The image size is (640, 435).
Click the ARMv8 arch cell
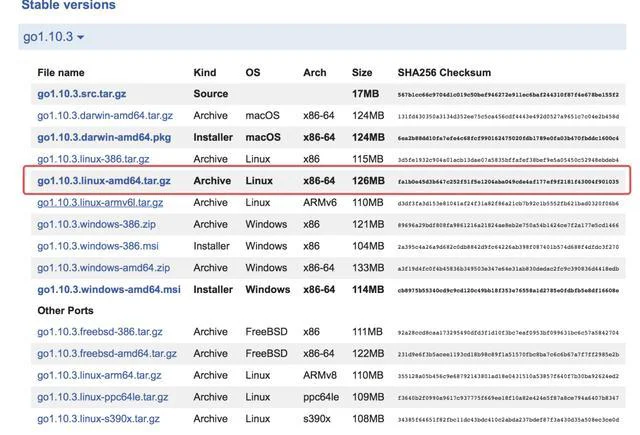(320, 375)
